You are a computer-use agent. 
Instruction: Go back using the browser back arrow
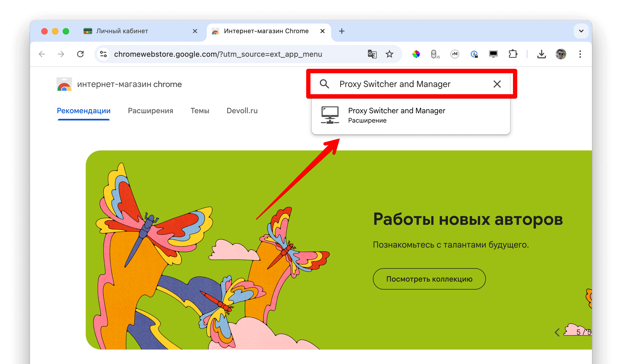(x=42, y=54)
